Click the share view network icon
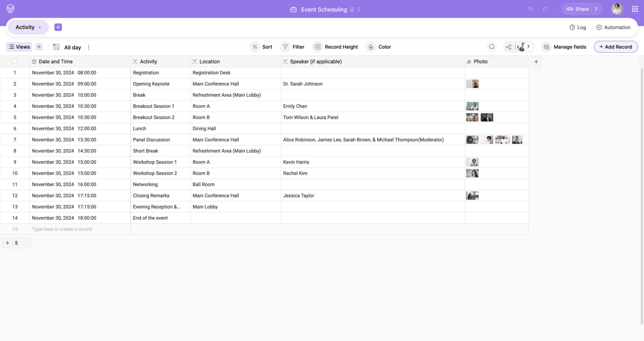 (x=509, y=47)
